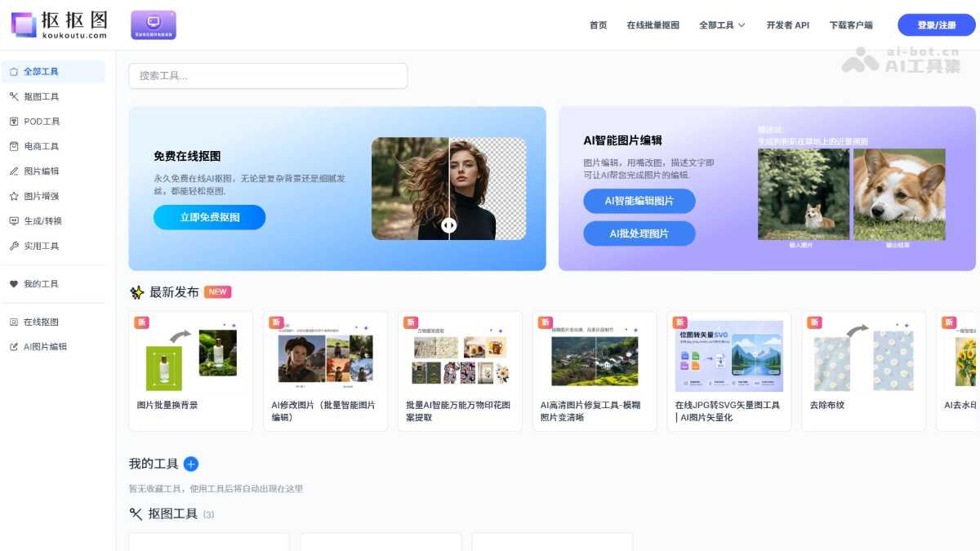
Task: Click the heart icon beside 我的工具
Action: click(x=14, y=284)
